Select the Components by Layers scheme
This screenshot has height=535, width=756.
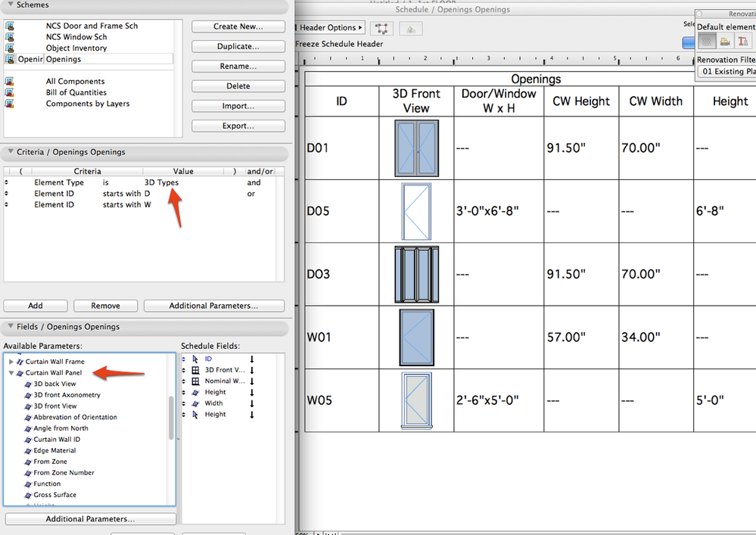(x=88, y=104)
